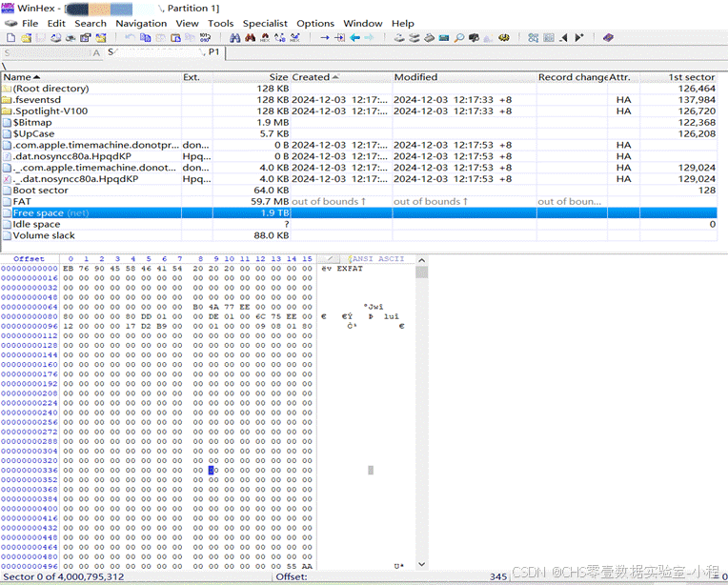Click the Sector 0 of 4,000,795,312 status
The width and height of the screenshot is (728, 585).
pos(64,576)
